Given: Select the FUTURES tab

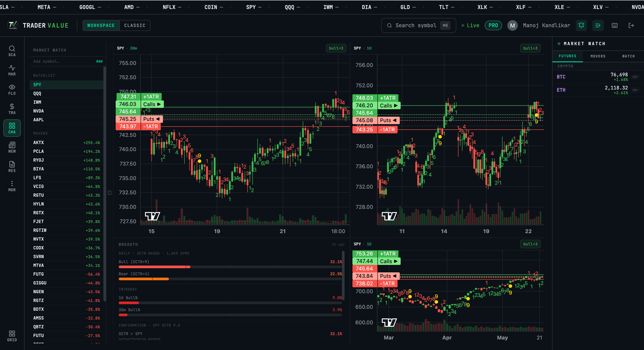Looking at the screenshot, I should [567, 56].
